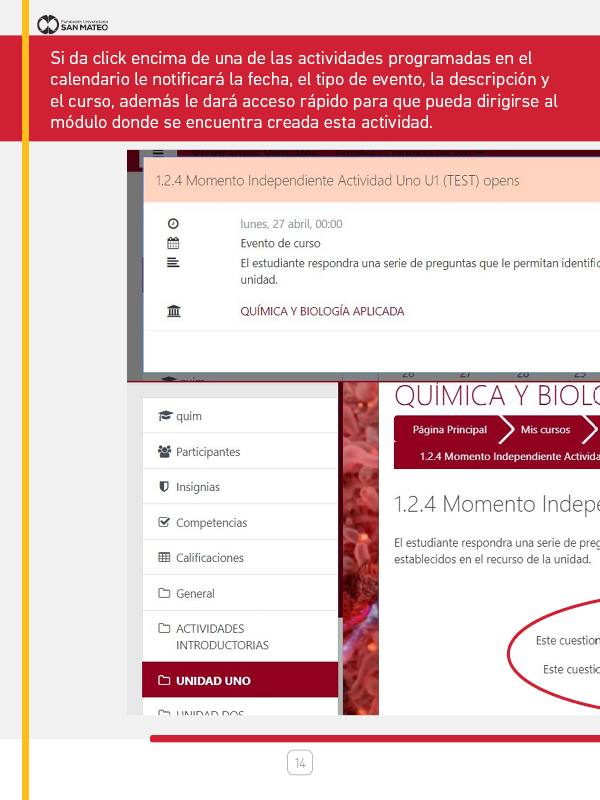Click the text-lines description icon in the event popup
This screenshot has height=800, width=600.
[x=173, y=263]
